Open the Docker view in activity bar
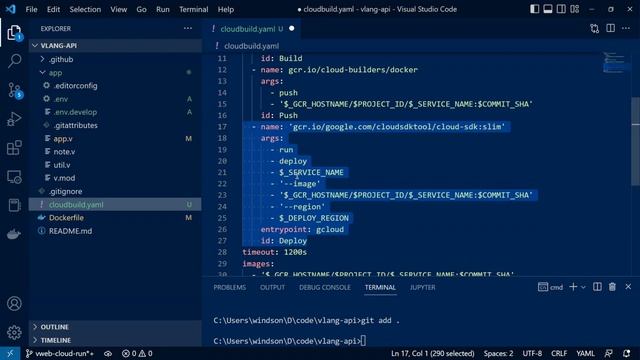 (x=14, y=234)
